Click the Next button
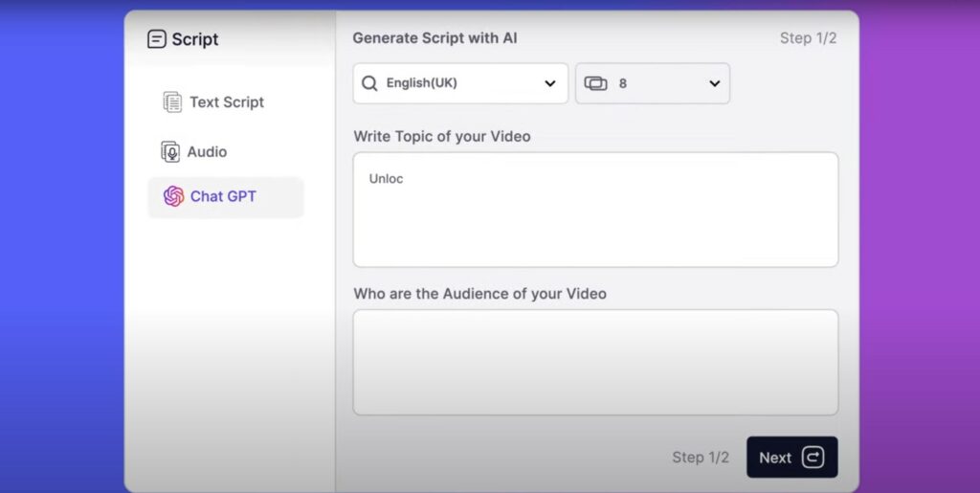 point(791,458)
